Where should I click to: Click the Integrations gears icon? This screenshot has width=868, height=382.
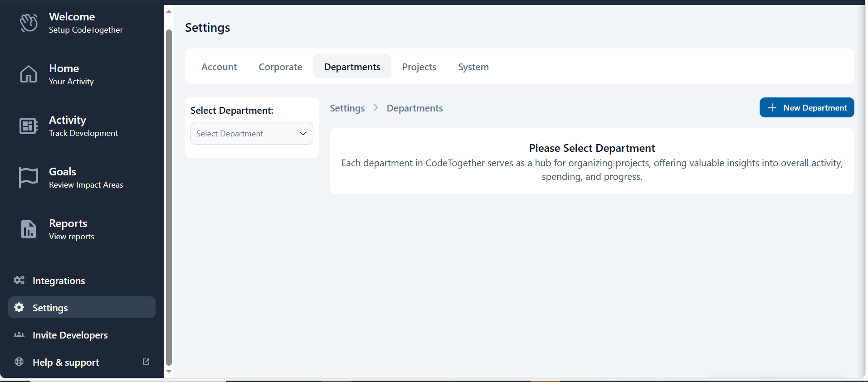[x=19, y=280]
